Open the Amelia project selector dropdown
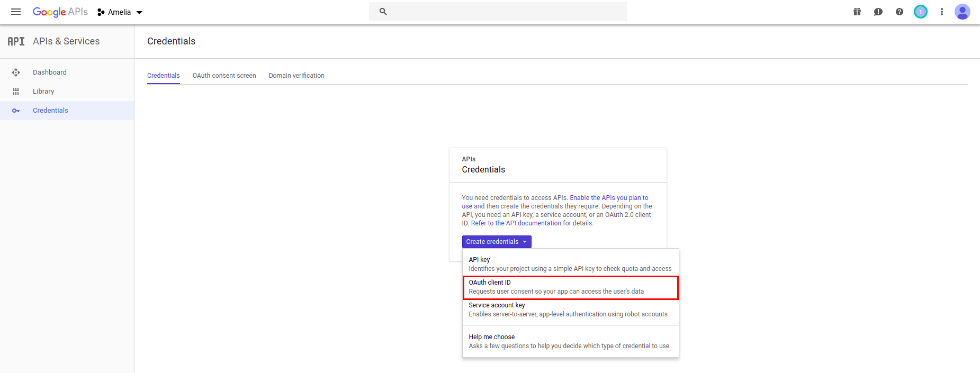This screenshot has height=373, width=980. pyautogui.click(x=120, y=12)
